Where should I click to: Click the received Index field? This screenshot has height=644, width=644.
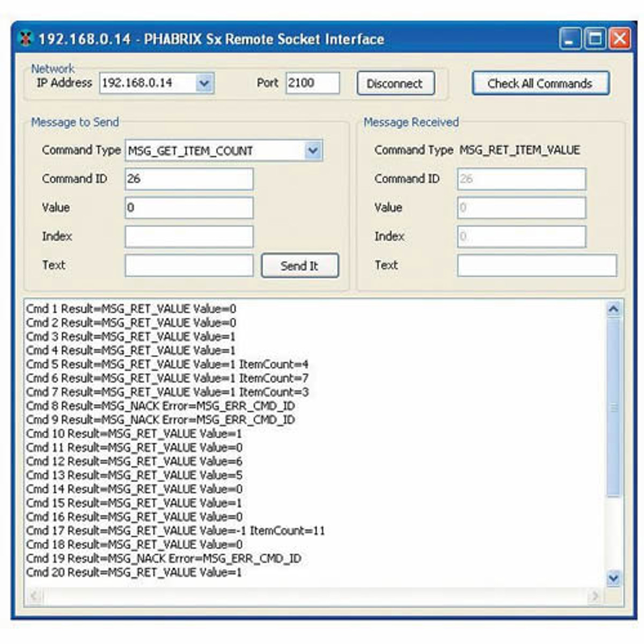[x=522, y=237]
